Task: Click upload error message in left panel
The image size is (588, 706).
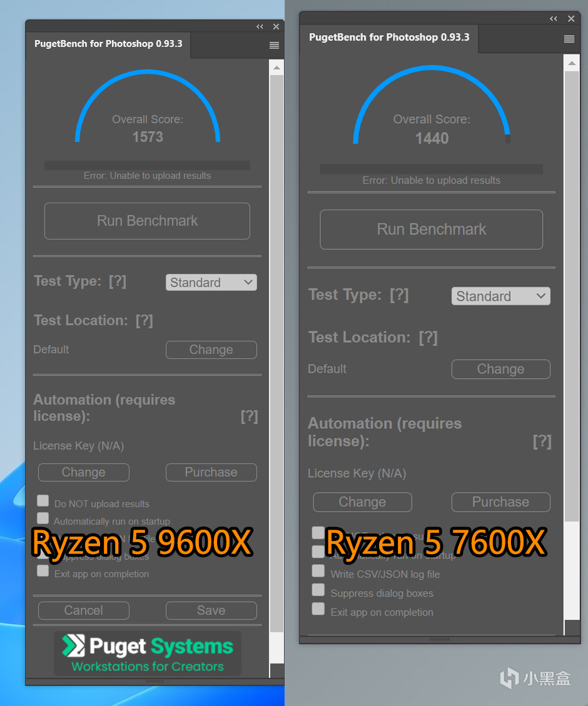Action: 147,176
